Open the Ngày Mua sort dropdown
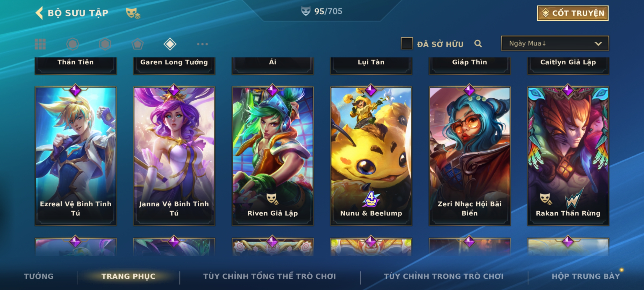This screenshot has width=644, height=290. pyautogui.click(x=555, y=44)
